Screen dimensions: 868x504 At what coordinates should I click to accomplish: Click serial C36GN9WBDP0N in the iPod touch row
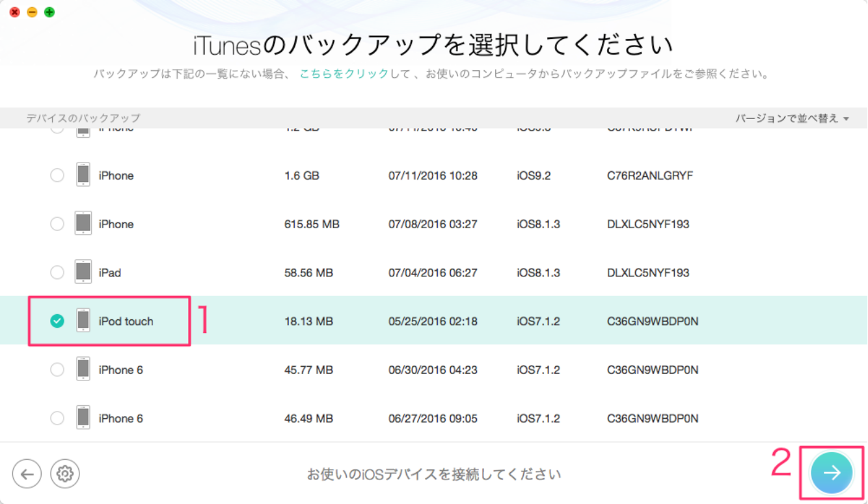point(653,321)
